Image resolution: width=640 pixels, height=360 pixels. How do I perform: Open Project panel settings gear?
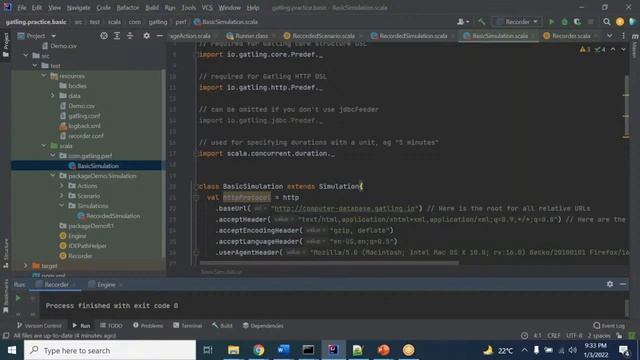tap(146, 36)
